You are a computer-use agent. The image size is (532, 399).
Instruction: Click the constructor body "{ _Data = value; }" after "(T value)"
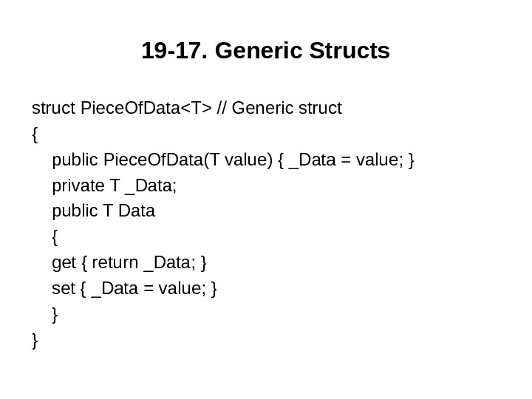[x=346, y=160]
